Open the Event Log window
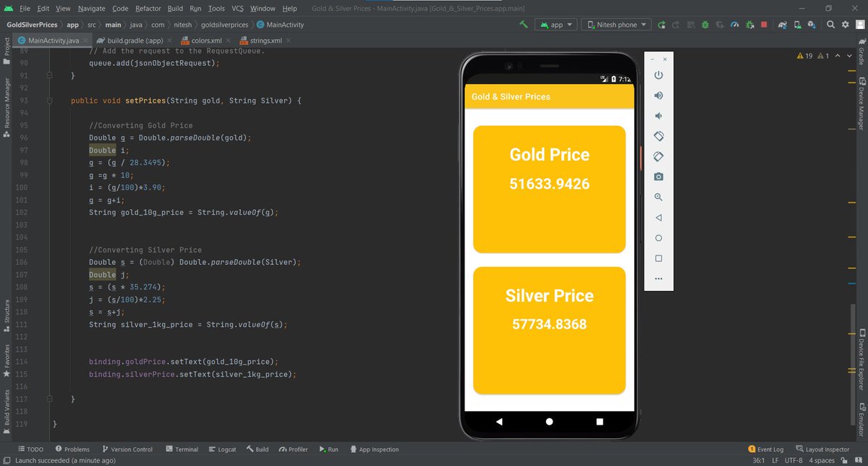The width and height of the screenshot is (868, 466). tap(765, 449)
